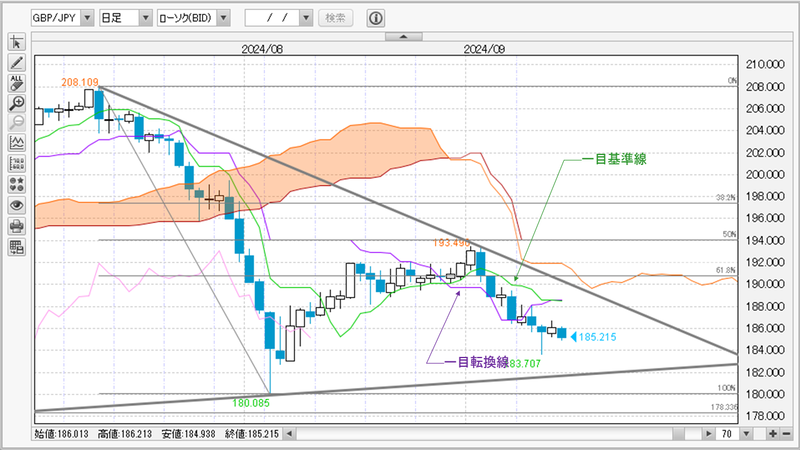Select the crosshair cursor tool
Image resolution: width=800 pixels, height=450 pixels.
[x=16, y=42]
